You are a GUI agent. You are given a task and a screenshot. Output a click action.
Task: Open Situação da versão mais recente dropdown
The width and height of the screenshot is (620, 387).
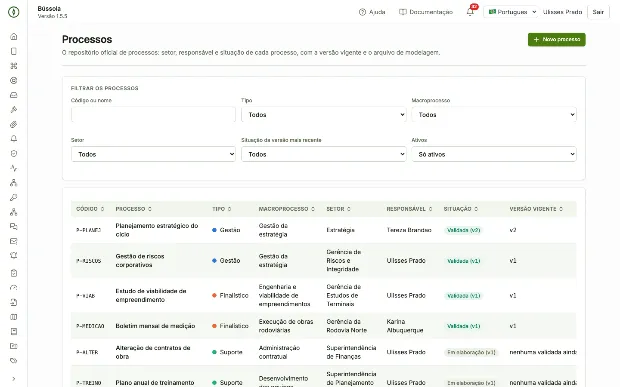(323, 154)
